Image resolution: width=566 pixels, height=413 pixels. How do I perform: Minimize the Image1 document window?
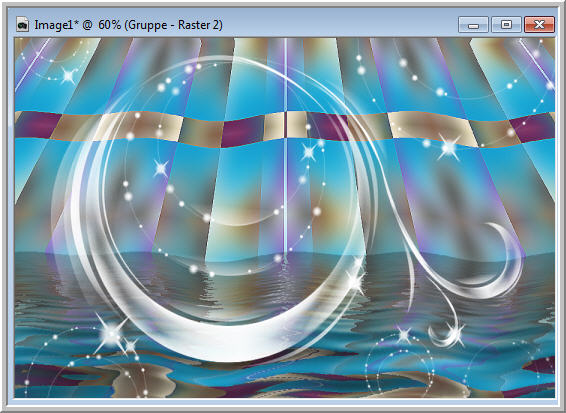[473, 25]
